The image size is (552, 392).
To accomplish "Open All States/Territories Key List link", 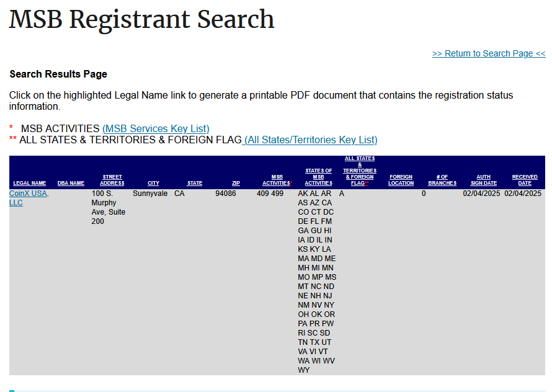I will click(x=309, y=140).
